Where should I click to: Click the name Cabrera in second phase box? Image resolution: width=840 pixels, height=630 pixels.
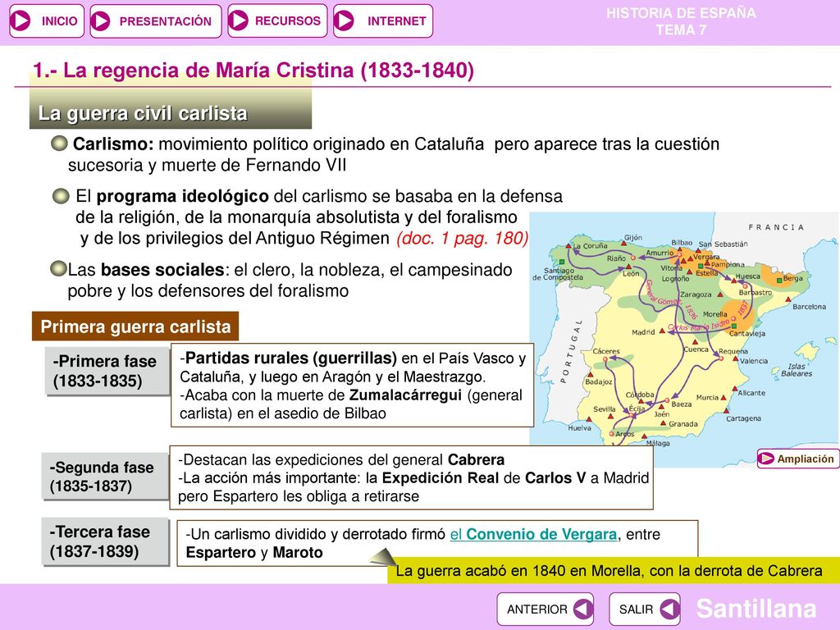477,459
